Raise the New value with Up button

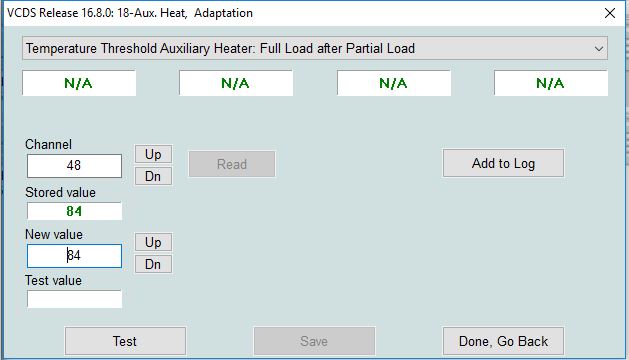153,242
